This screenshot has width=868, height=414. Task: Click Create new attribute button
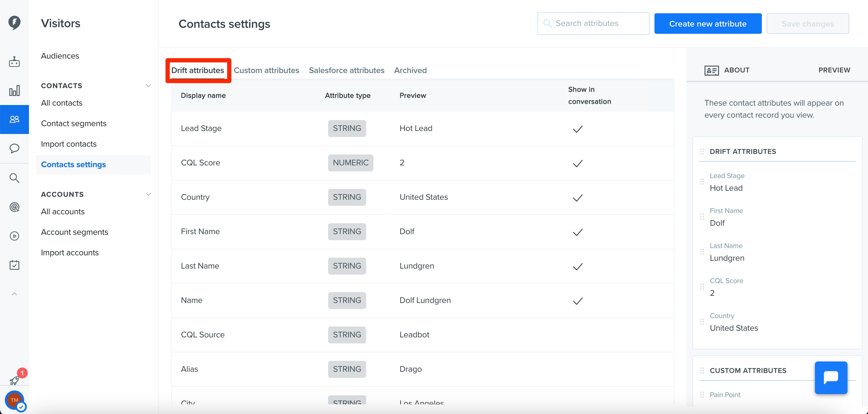click(708, 24)
